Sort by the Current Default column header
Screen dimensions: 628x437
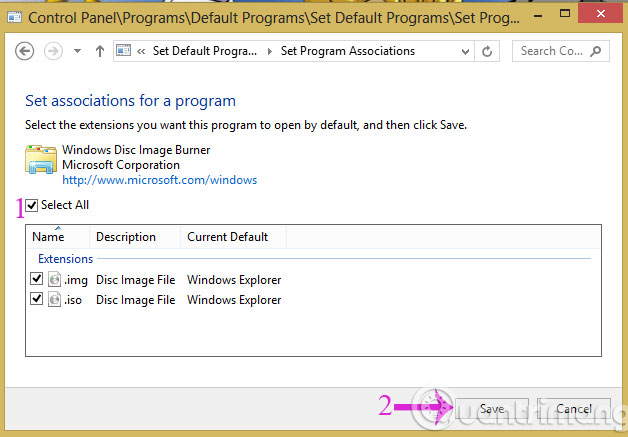(228, 237)
